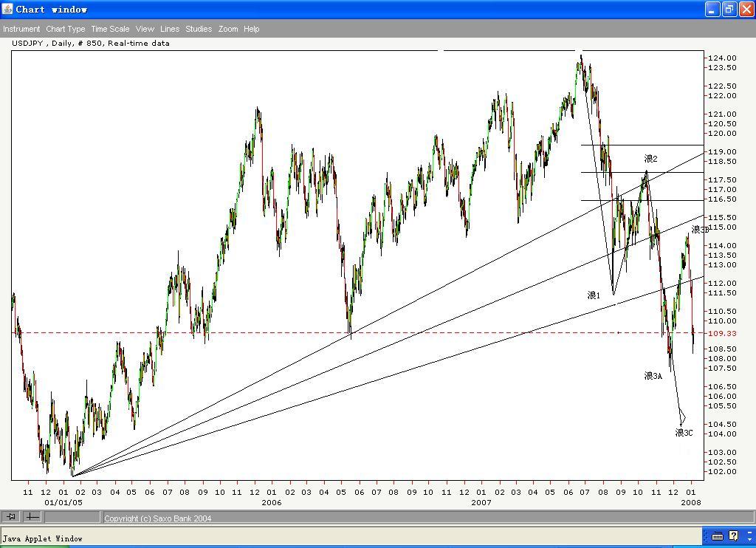This screenshot has height=548, width=756.
Task: Open the Zoom menu
Action: coord(228,29)
